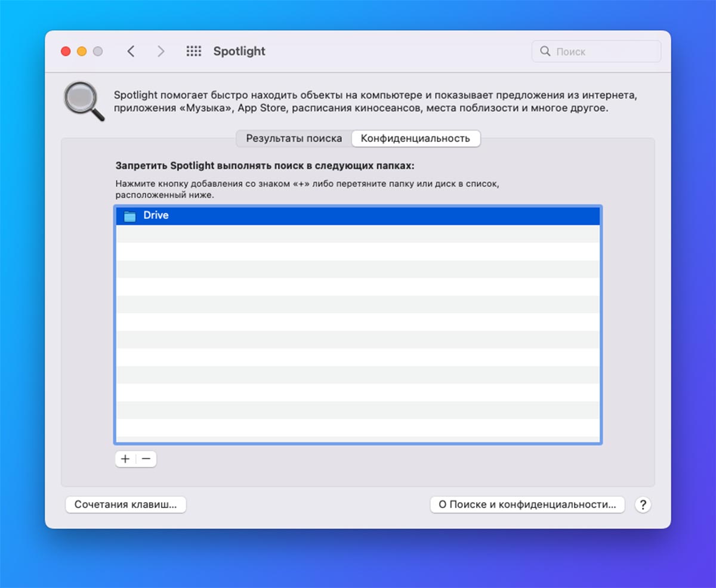The height and width of the screenshot is (588, 716).
Task: Click the forward chevron in the toolbar
Action: tap(161, 51)
